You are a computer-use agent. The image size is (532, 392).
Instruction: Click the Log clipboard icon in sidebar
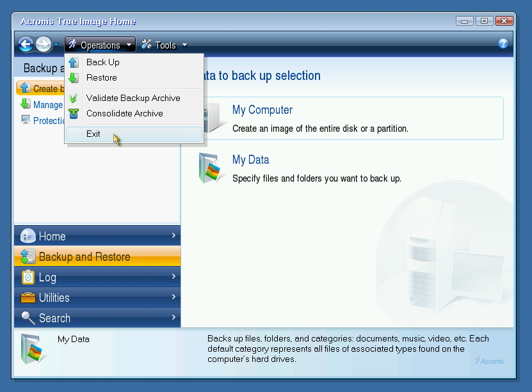(28, 277)
